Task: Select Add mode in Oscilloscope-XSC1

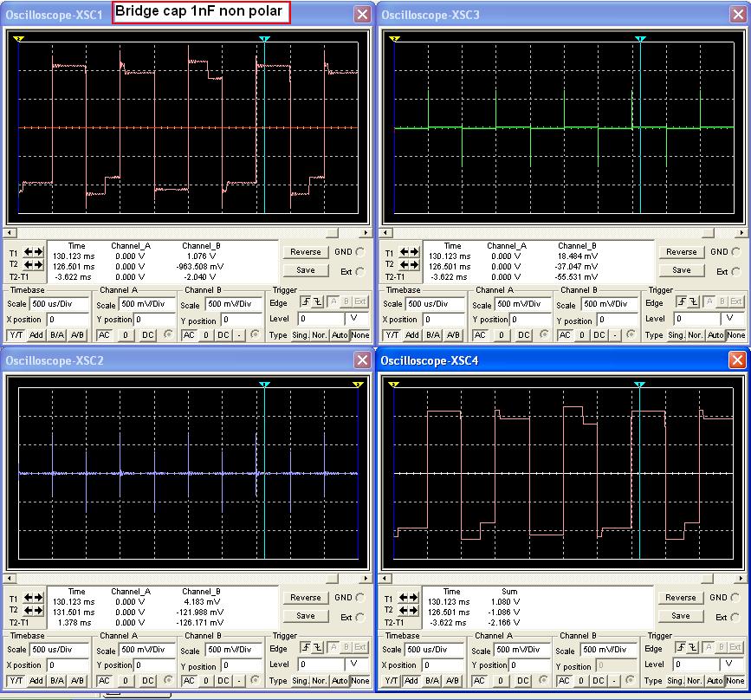Action: 36,335
